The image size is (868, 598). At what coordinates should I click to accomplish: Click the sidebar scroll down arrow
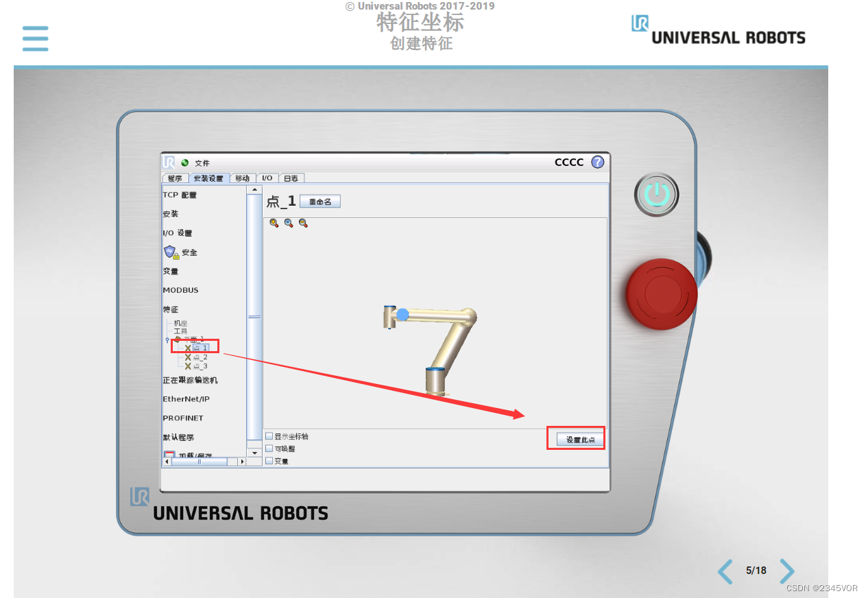254,453
